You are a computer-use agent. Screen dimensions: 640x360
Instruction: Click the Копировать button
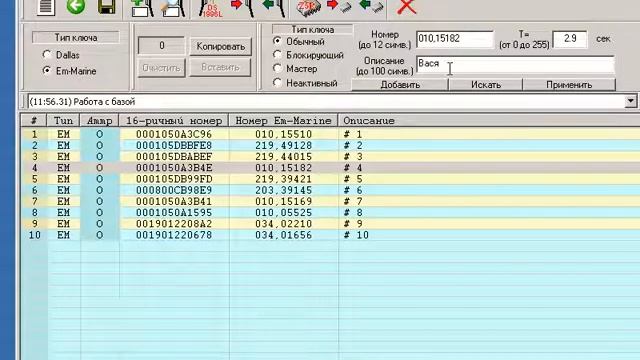click(220, 46)
